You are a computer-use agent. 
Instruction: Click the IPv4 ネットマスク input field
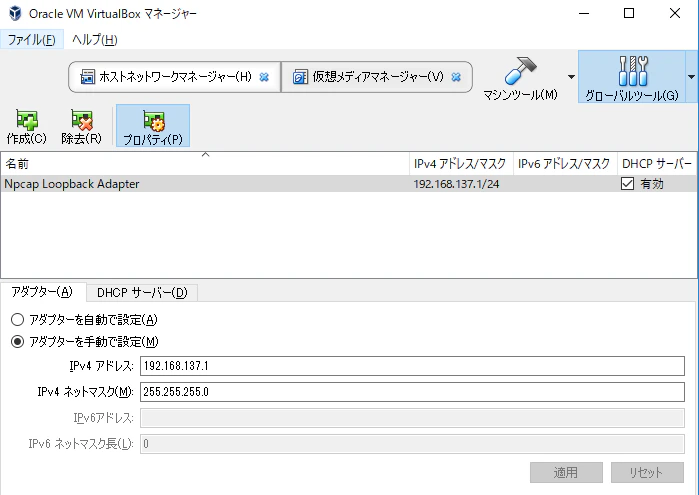tap(412, 392)
